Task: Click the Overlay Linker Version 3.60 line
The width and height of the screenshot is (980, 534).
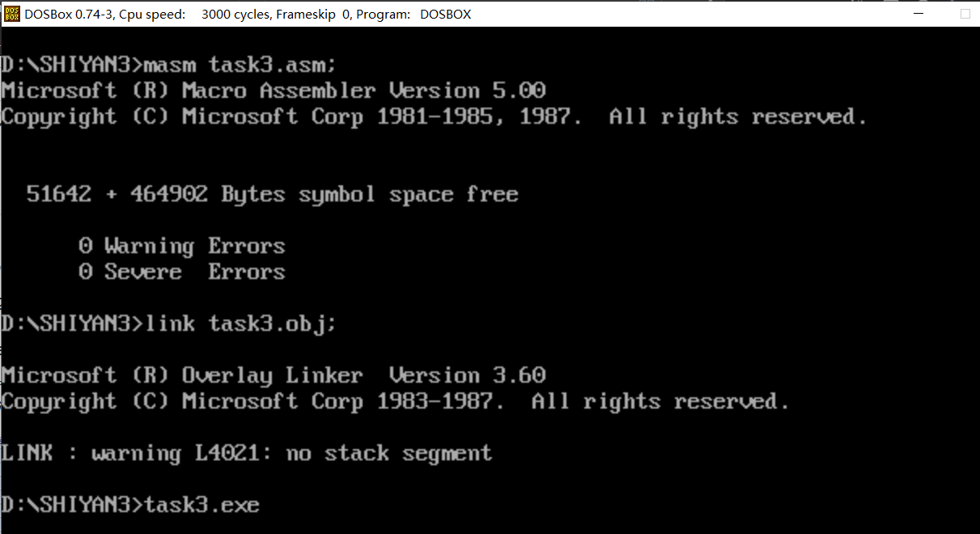Action: coord(274,375)
